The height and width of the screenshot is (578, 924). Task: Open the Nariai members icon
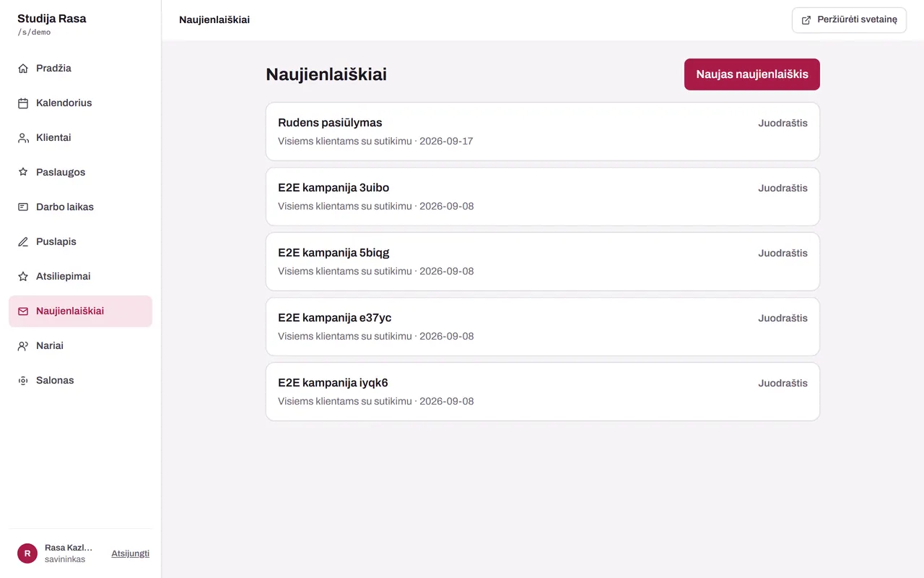tap(23, 346)
